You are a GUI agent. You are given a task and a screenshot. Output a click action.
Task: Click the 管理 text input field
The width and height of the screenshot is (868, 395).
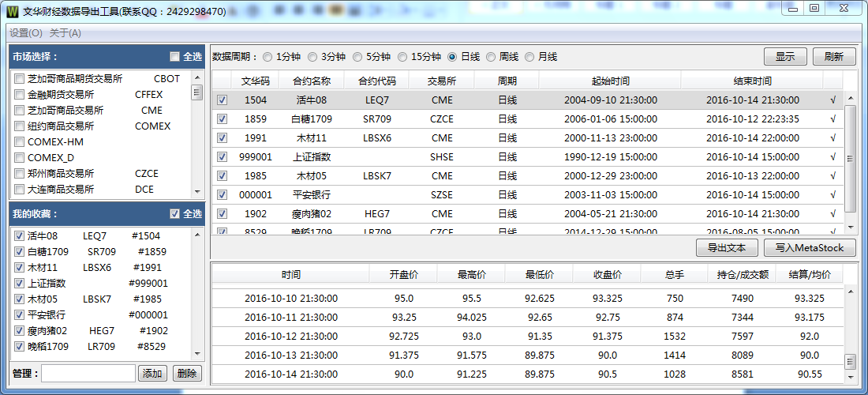[x=88, y=373]
